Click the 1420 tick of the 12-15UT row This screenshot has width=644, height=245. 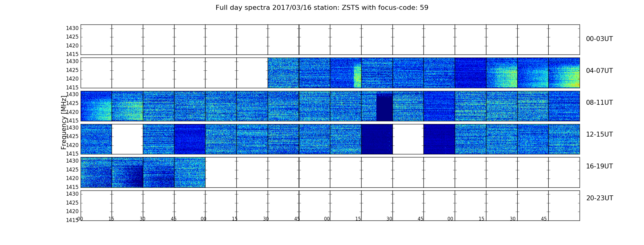pyautogui.click(x=72, y=145)
